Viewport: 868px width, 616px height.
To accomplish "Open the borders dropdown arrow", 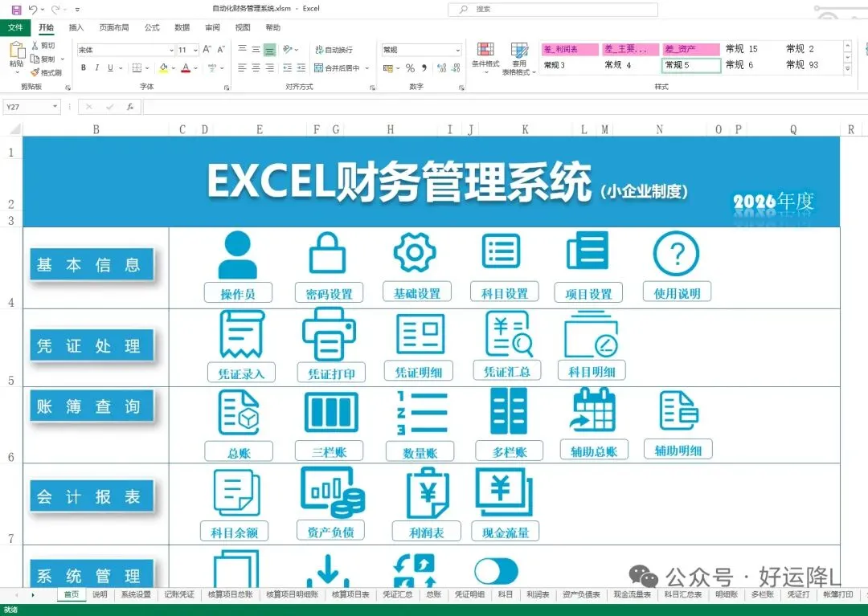I will [x=147, y=68].
